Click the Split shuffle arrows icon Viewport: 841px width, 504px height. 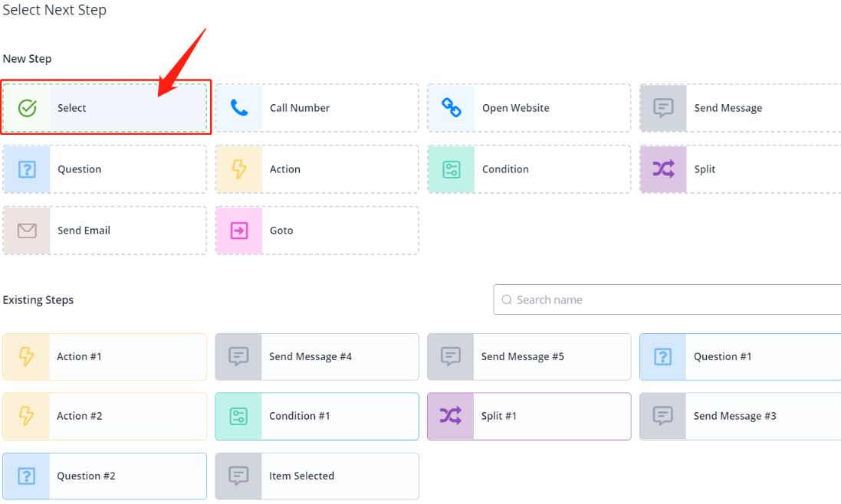pyautogui.click(x=663, y=169)
